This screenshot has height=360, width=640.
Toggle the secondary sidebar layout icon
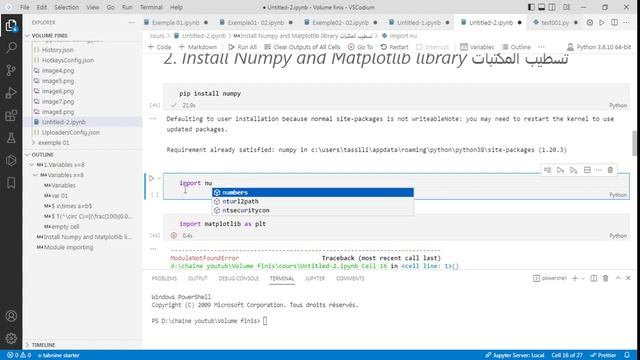coord(552,7)
